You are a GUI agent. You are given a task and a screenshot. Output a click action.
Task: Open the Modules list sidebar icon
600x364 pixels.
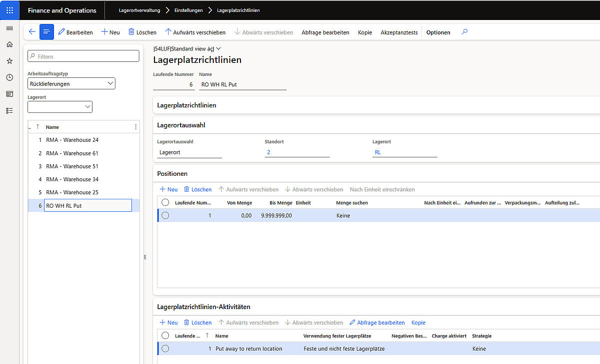(9, 110)
